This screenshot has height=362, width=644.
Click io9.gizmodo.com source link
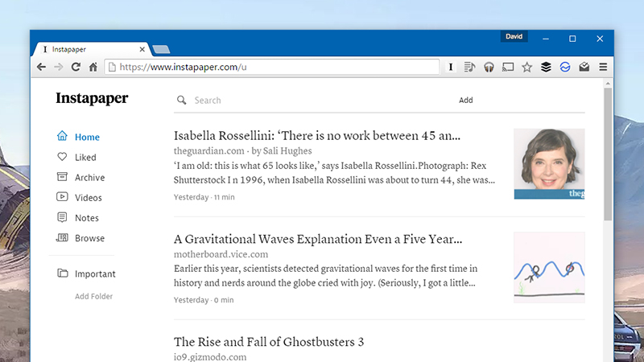pos(210,357)
